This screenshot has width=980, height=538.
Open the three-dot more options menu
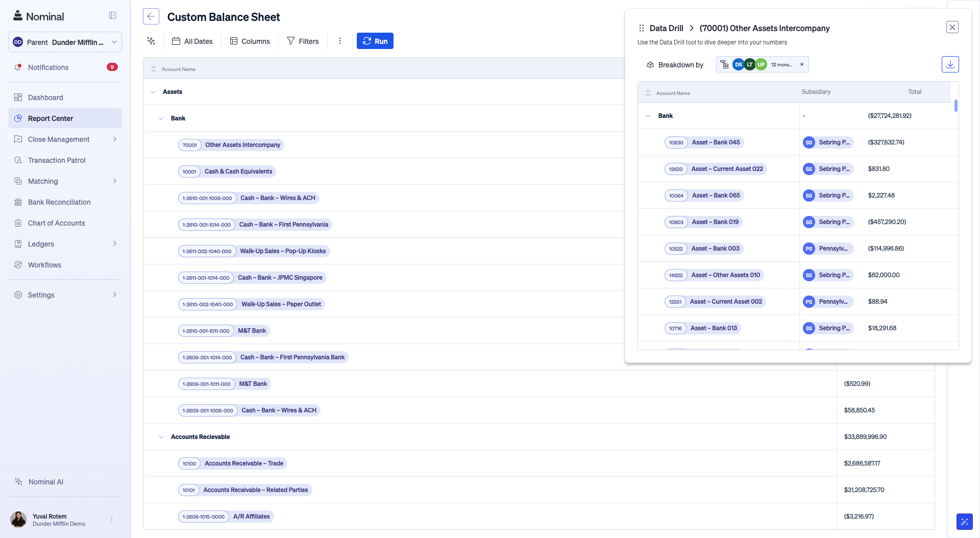click(340, 41)
